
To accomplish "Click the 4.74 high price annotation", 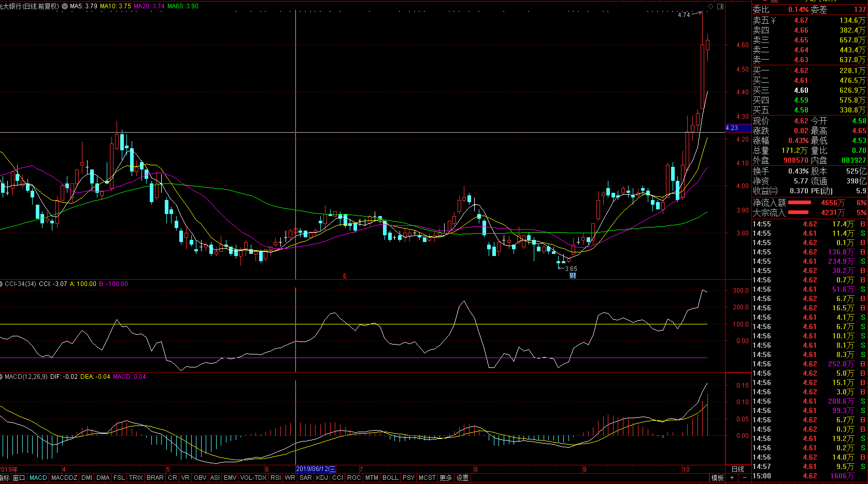I will 684,15.
